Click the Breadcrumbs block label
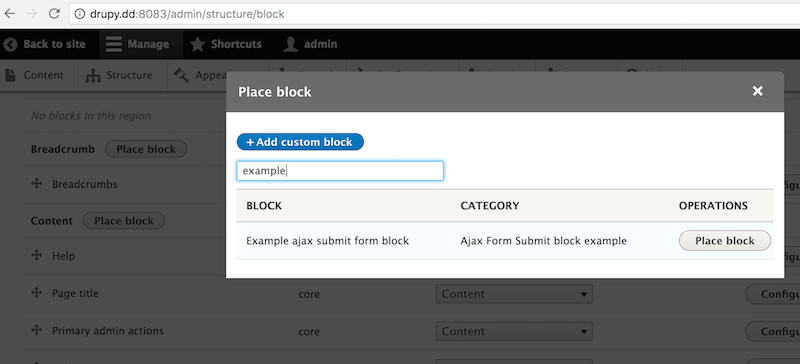This screenshot has width=800, height=364. coord(85,184)
